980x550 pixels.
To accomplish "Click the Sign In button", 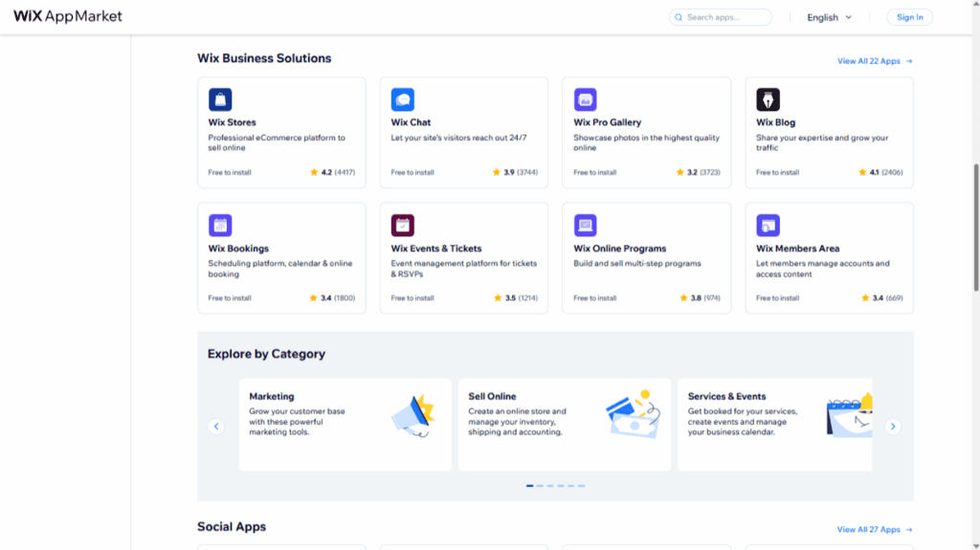I will (x=909, y=17).
